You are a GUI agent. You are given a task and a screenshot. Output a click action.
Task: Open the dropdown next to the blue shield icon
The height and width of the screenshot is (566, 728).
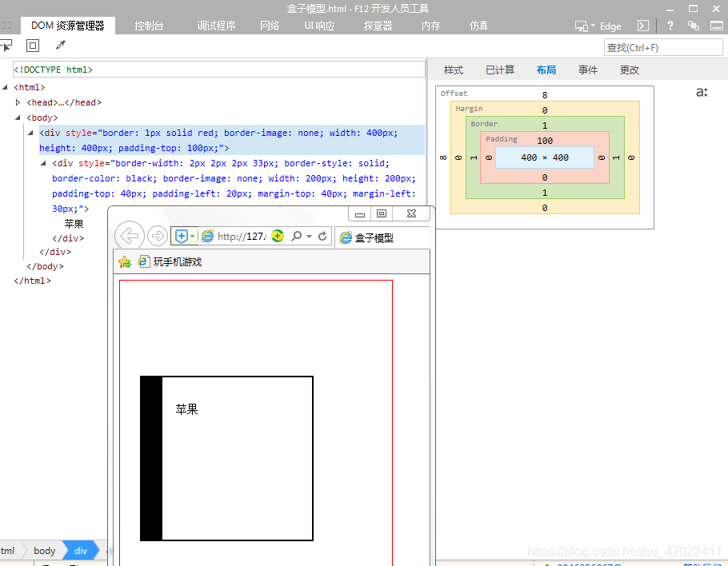193,236
